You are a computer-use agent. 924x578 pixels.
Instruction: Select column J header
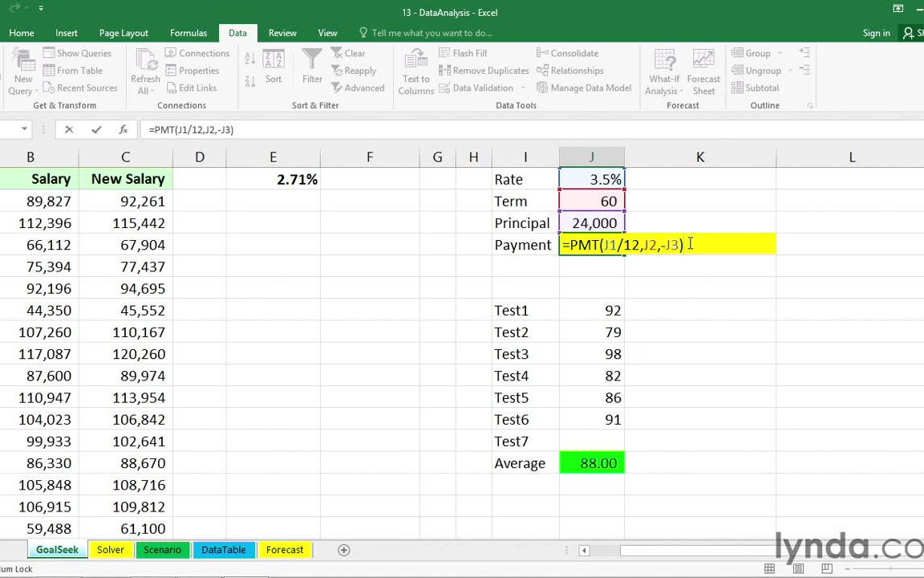click(592, 157)
